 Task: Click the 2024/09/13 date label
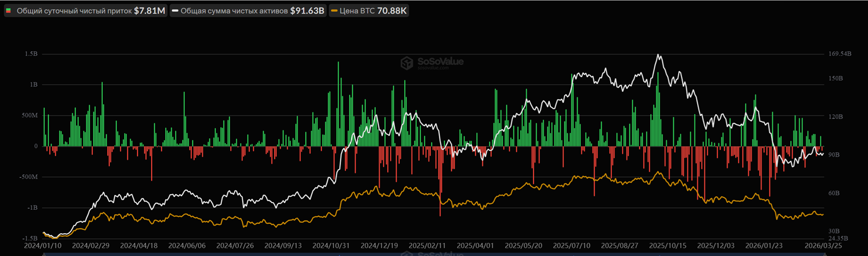tap(283, 246)
